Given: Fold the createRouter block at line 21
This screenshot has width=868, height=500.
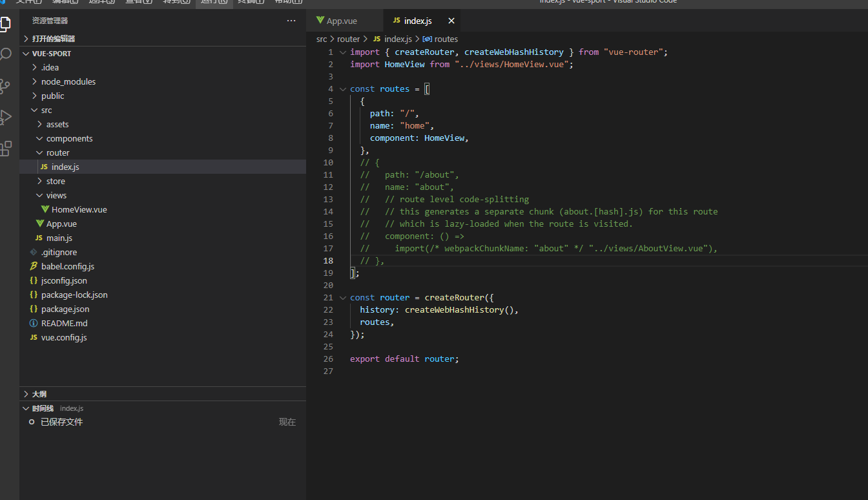Looking at the screenshot, I should 343,297.
